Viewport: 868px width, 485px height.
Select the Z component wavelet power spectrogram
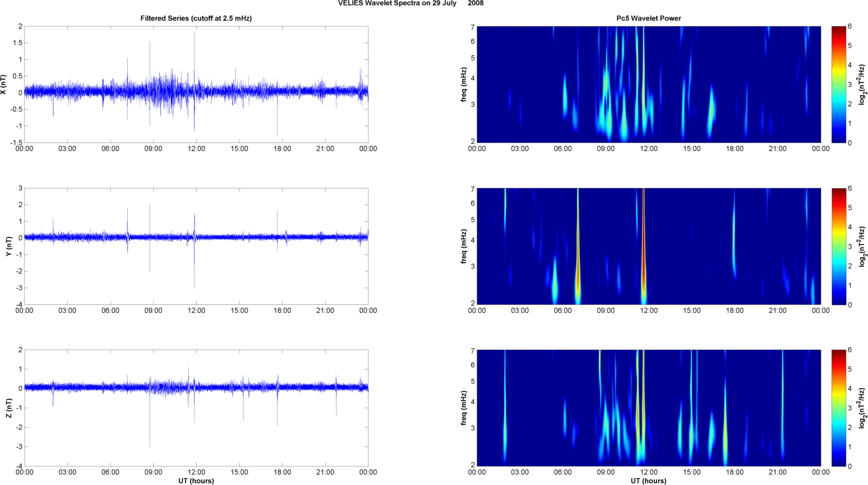tap(648, 408)
